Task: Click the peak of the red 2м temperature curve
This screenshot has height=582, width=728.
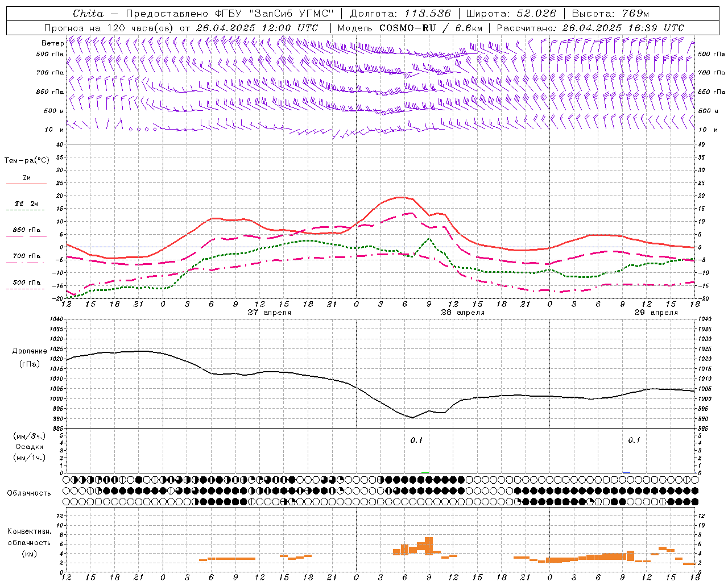Action: coord(402,197)
